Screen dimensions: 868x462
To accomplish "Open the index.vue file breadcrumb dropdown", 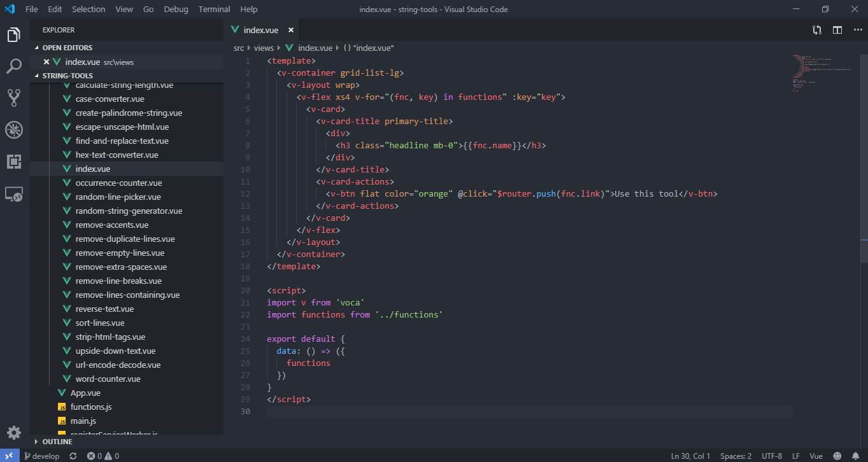I will point(309,48).
